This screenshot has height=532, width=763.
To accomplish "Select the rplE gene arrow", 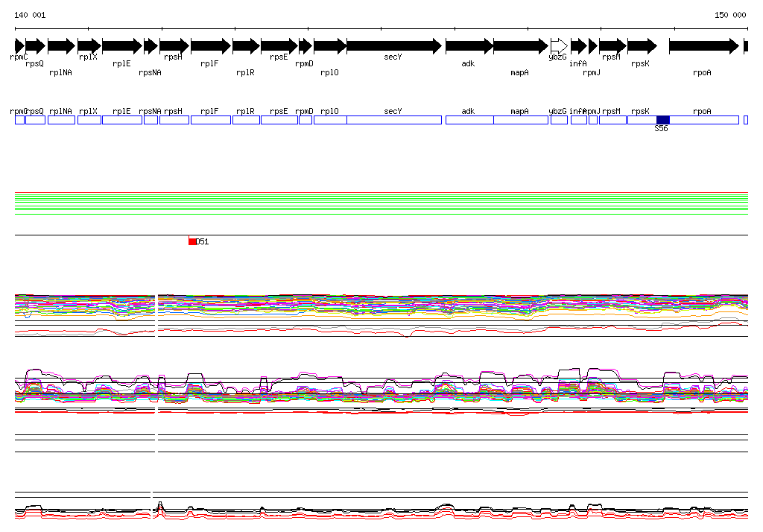I will pos(122,46).
